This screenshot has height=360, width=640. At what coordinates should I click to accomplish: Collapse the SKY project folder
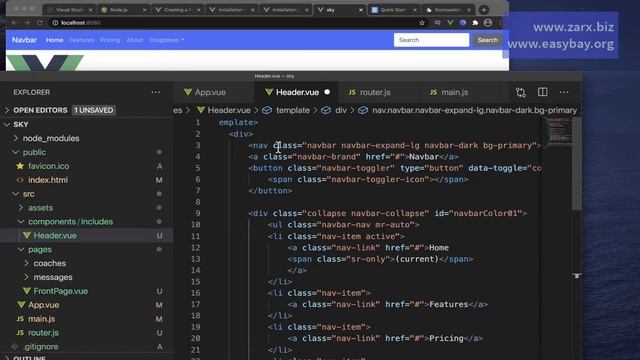7,124
